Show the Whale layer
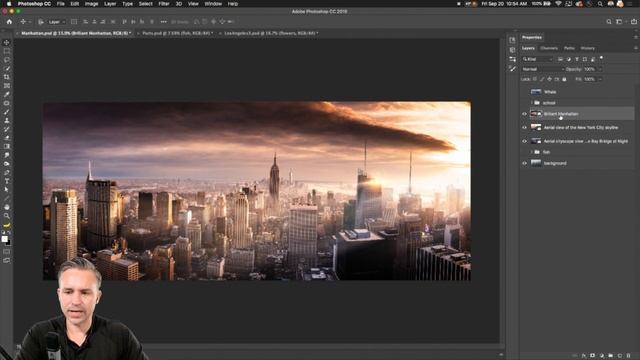Image resolution: width=640 pixels, height=360 pixels. click(524, 92)
